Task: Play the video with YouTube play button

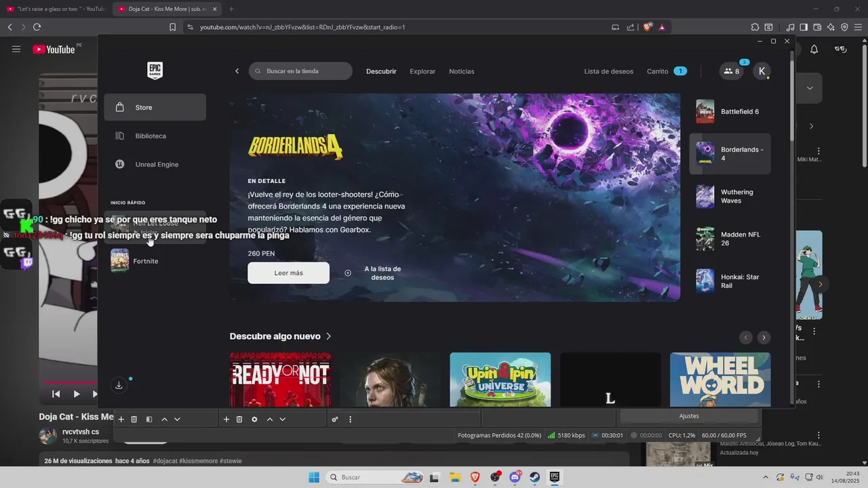Action: [x=77, y=394]
